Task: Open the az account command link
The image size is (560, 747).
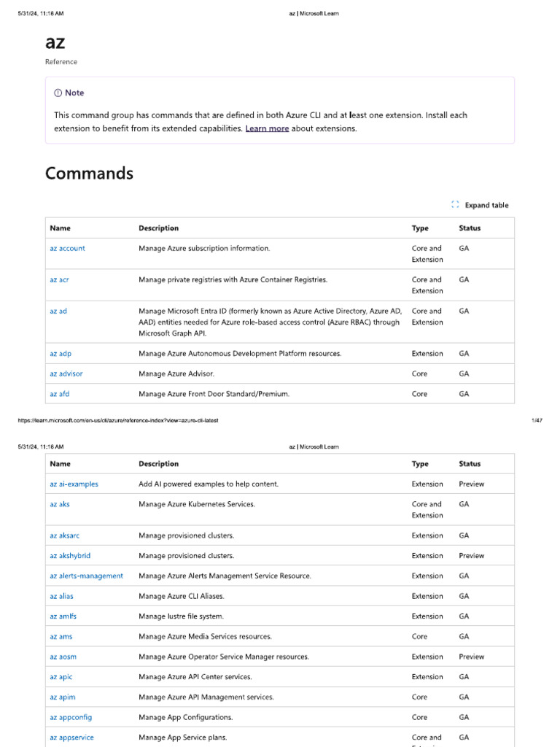Action: (x=67, y=248)
